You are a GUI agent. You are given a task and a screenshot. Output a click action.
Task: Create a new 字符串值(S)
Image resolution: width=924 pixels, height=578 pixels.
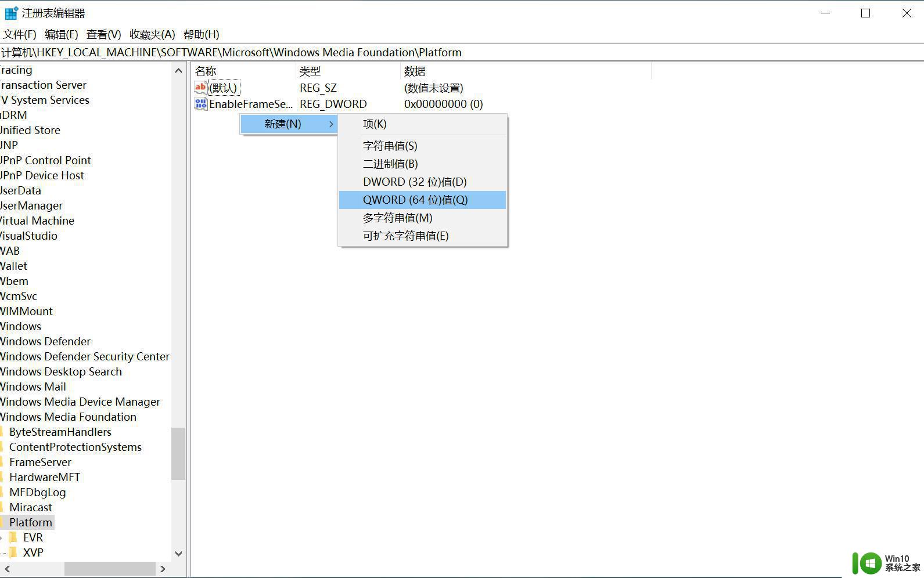(x=423, y=146)
